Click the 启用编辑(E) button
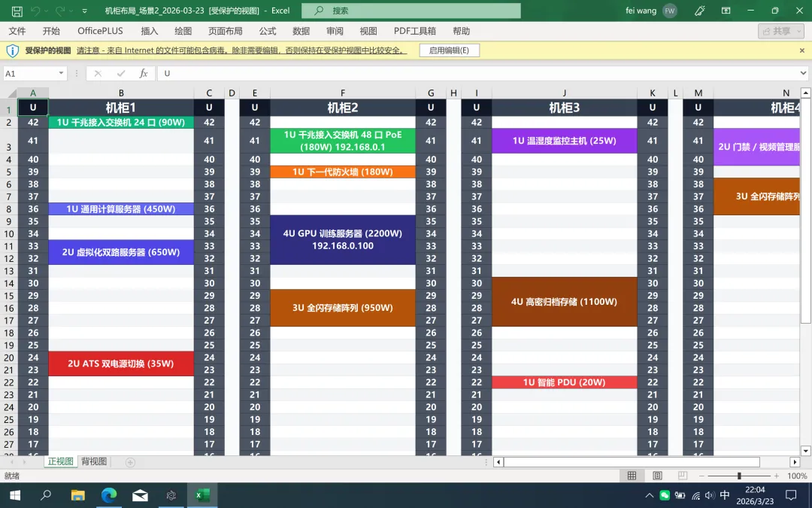 click(449, 50)
